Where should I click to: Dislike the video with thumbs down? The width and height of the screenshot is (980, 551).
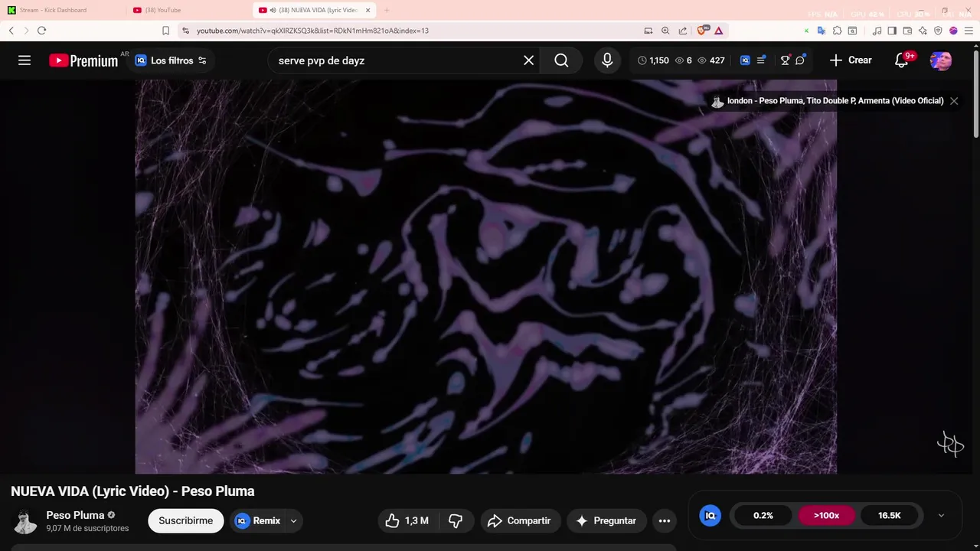point(456,521)
